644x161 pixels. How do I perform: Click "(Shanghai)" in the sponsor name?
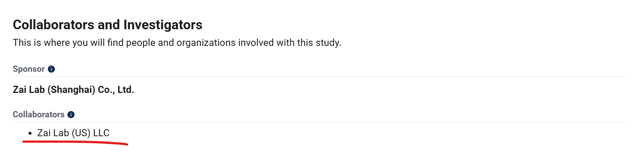pyautogui.click(x=71, y=90)
